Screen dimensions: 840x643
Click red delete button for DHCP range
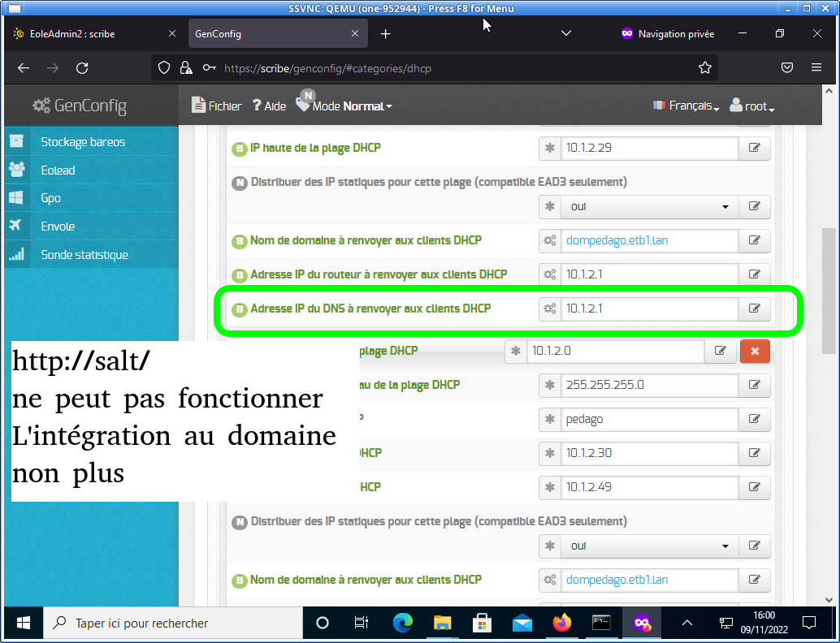[x=755, y=352]
